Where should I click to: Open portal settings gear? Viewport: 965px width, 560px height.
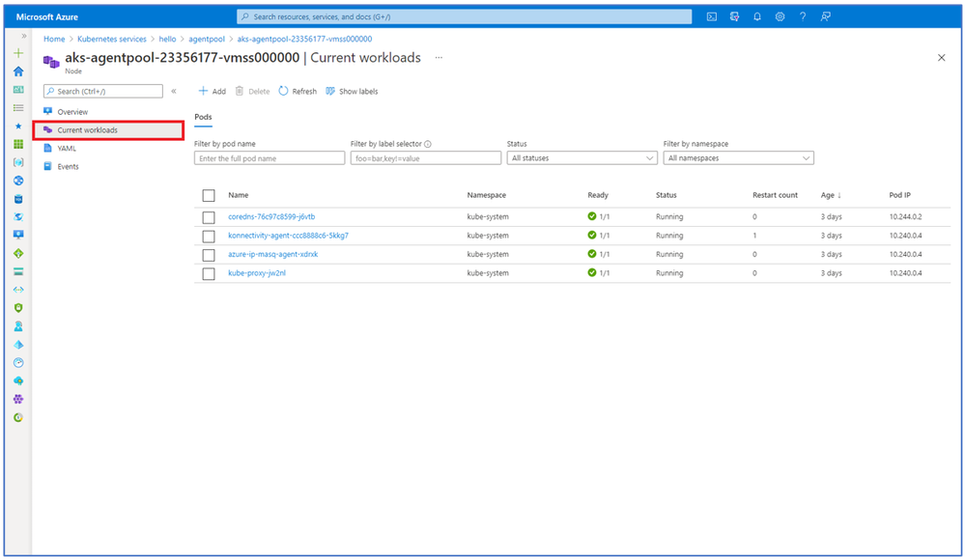pyautogui.click(x=780, y=16)
